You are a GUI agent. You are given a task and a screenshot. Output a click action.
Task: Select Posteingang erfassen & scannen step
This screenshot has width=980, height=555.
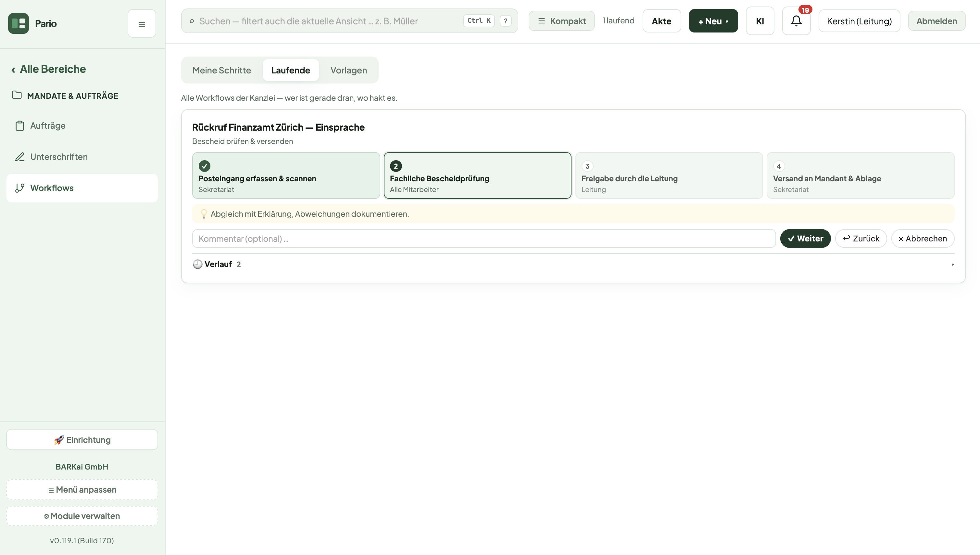[x=286, y=176]
